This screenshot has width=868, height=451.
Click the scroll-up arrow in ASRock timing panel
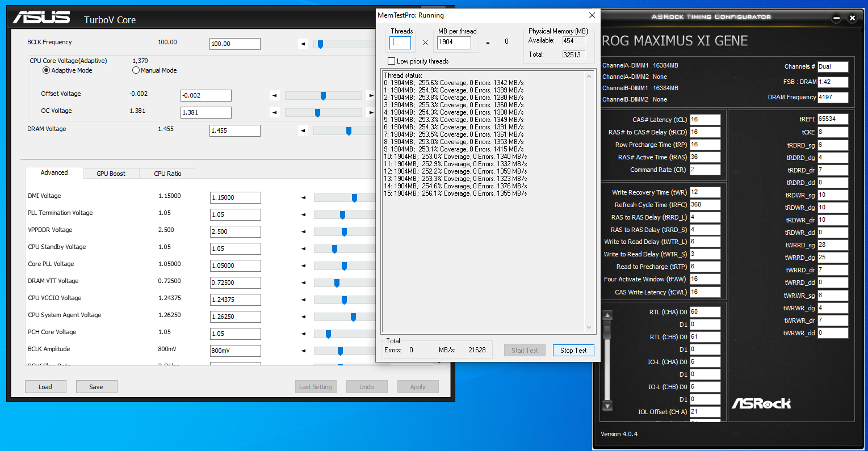pyautogui.click(x=607, y=315)
